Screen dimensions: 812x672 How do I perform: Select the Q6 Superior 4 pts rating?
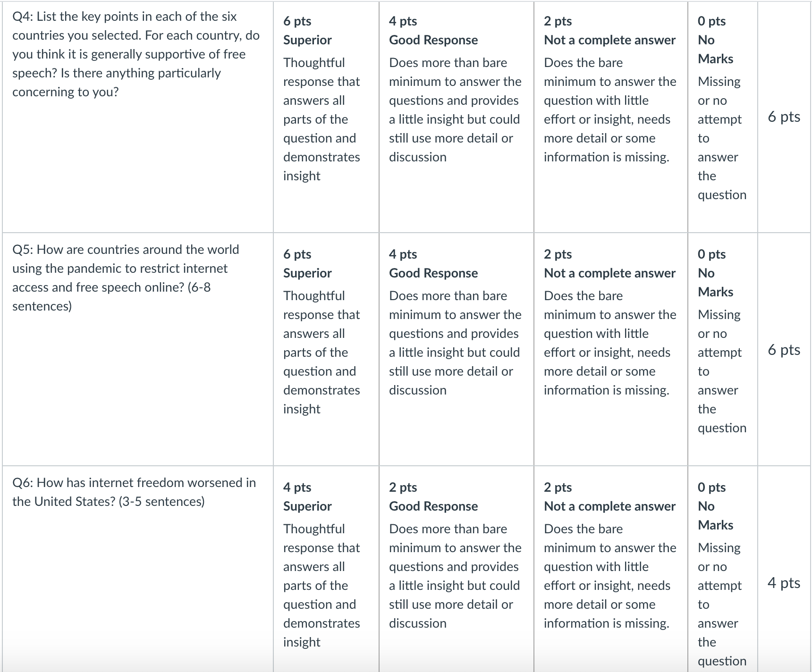click(x=326, y=569)
